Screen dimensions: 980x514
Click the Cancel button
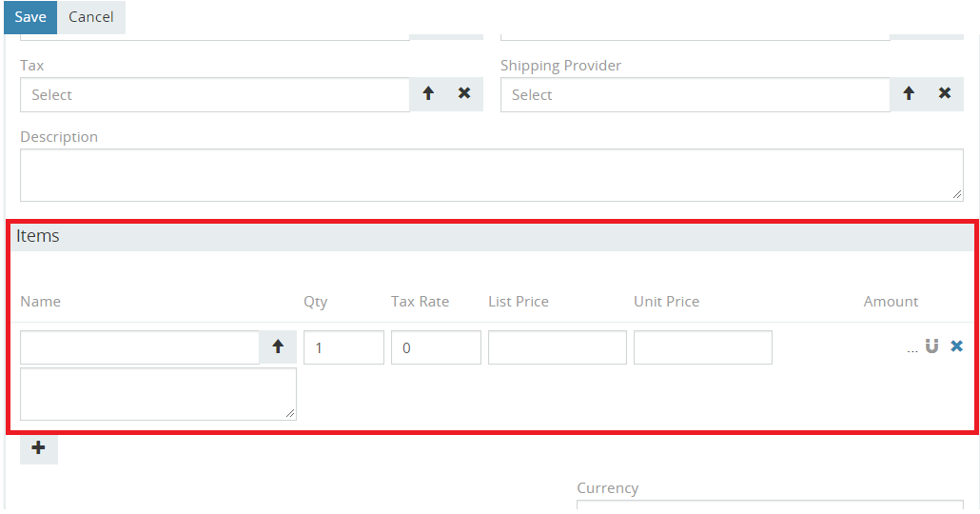point(91,17)
